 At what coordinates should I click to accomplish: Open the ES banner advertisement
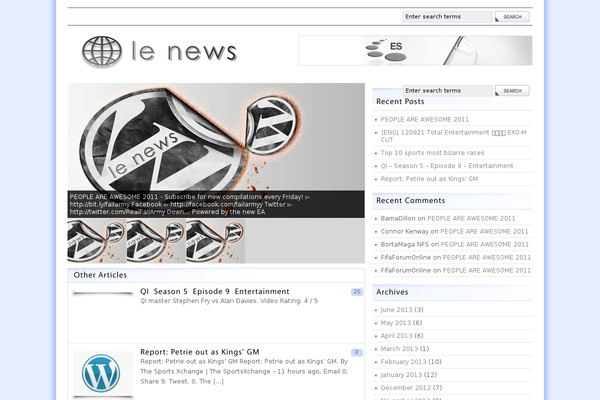[x=415, y=50]
